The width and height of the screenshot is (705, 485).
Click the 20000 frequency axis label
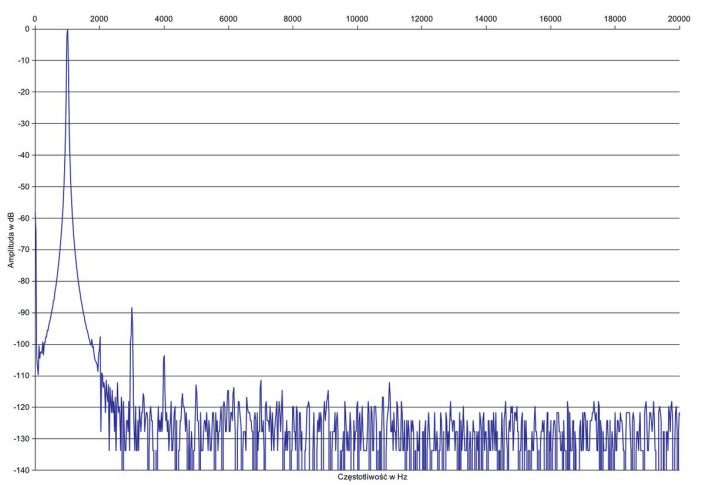click(x=679, y=19)
